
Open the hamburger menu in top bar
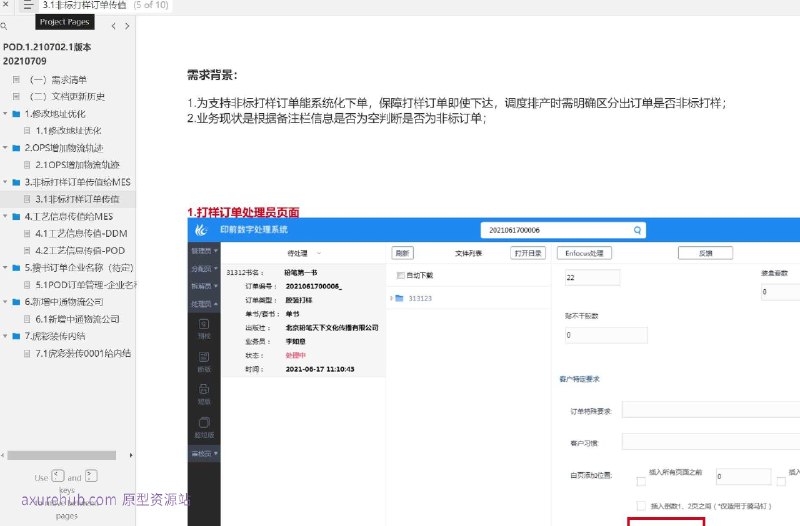28,6
